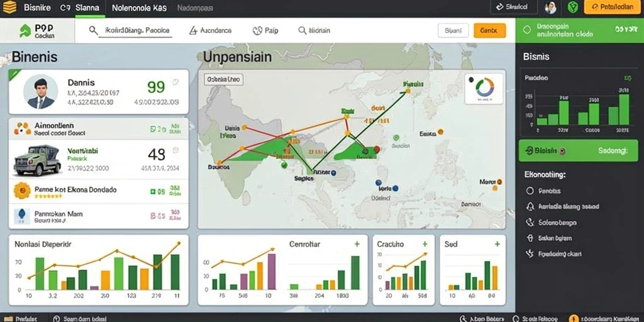Click the Morer orange map marker
The width and height of the screenshot is (644, 322).
click(x=499, y=181)
